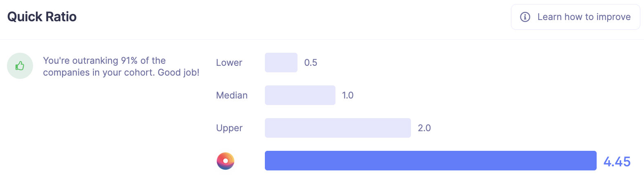Click the 1.0 median value
Viewport: 644px width, 179px height.
tap(348, 95)
